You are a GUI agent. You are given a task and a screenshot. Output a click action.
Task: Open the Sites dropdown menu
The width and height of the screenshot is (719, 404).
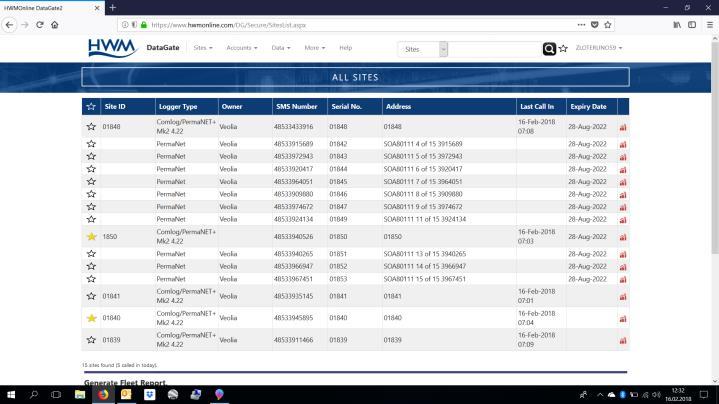click(x=203, y=48)
